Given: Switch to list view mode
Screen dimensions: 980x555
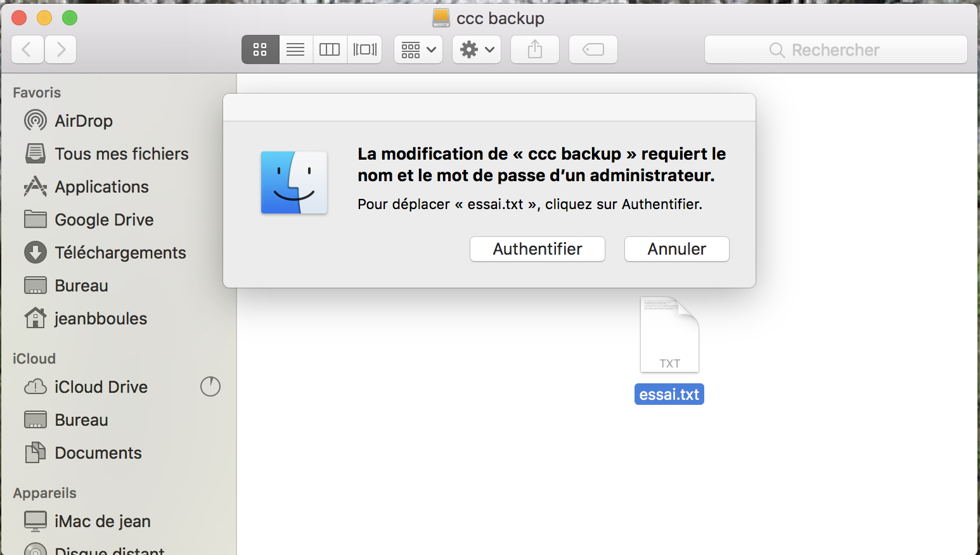Looking at the screenshot, I should (x=295, y=49).
